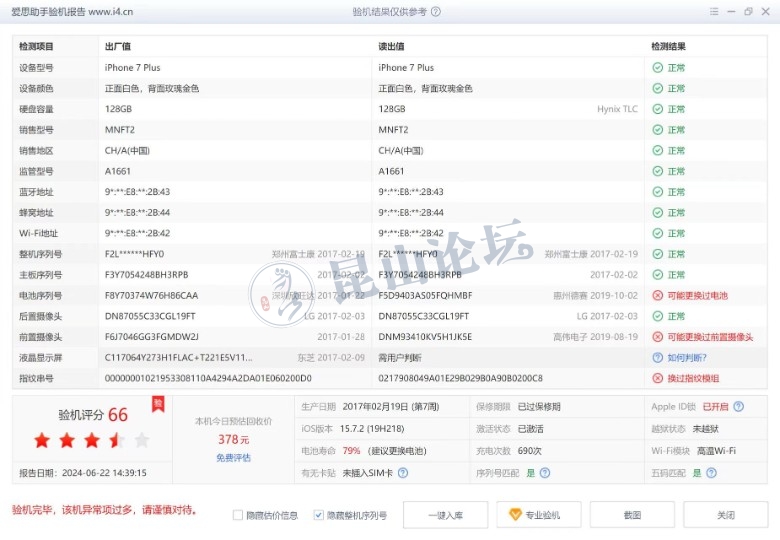The width and height of the screenshot is (780, 540).
Task: Click the 检测结果 column header
Action: (x=668, y=47)
